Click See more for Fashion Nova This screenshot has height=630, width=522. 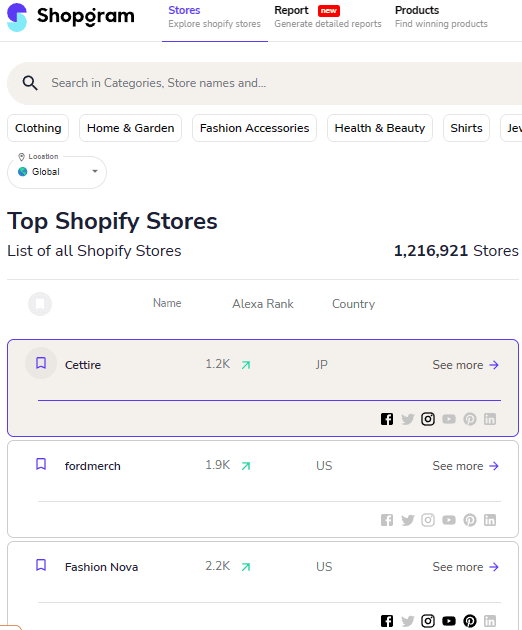point(465,567)
